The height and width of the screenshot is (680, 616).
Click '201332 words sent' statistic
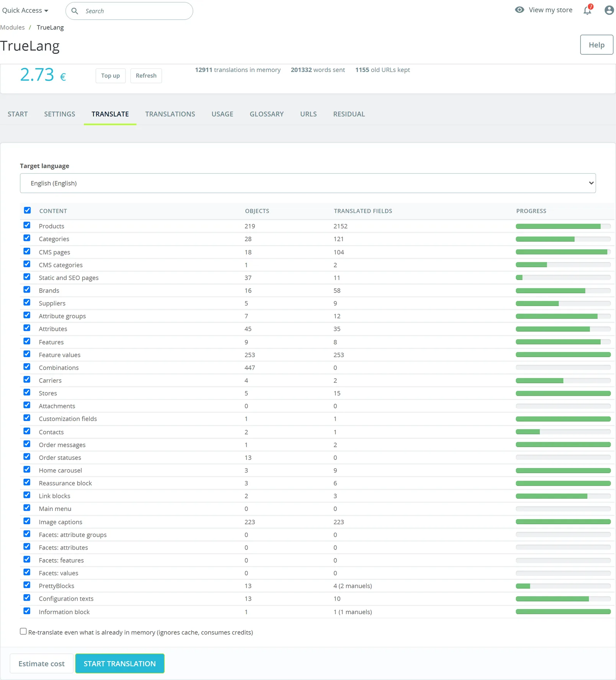(x=318, y=70)
